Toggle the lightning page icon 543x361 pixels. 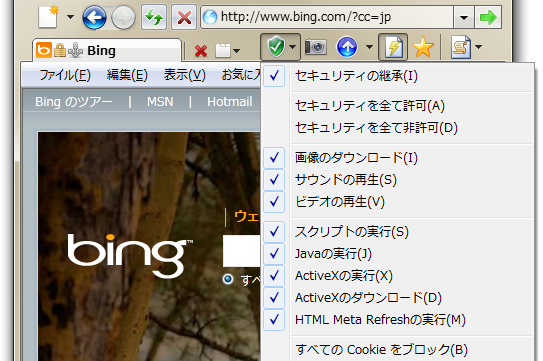coord(393,46)
